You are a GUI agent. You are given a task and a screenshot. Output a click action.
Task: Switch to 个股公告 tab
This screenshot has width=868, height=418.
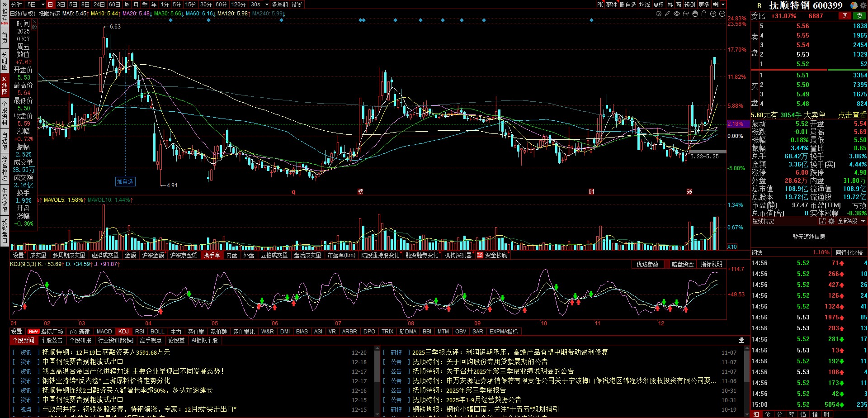[x=52, y=340]
